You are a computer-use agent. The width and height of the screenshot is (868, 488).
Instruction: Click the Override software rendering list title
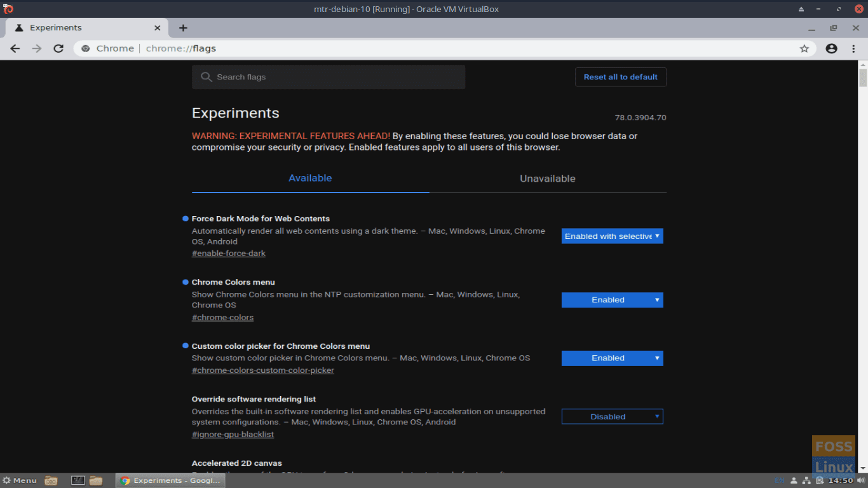click(254, 399)
